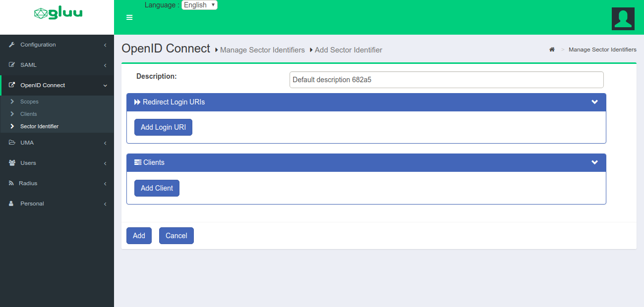
Task: Click the Gluu logo
Action: pyautogui.click(x=58, y=13)
